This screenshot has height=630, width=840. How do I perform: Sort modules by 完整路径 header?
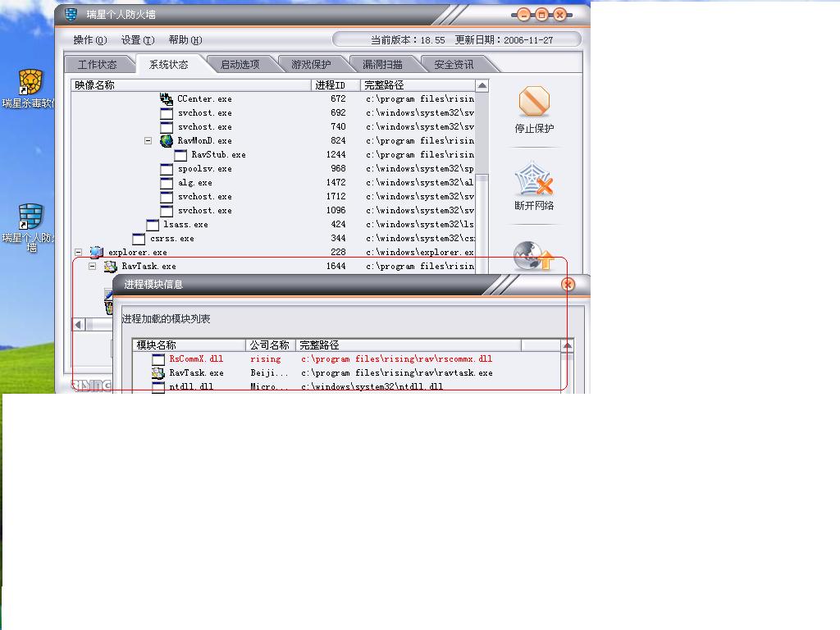[409, 345]
